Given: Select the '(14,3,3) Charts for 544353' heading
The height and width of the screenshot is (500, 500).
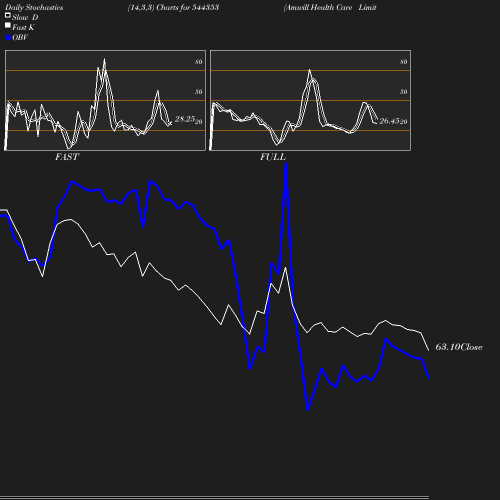Looking at the screenshot, I should (173, 7).
